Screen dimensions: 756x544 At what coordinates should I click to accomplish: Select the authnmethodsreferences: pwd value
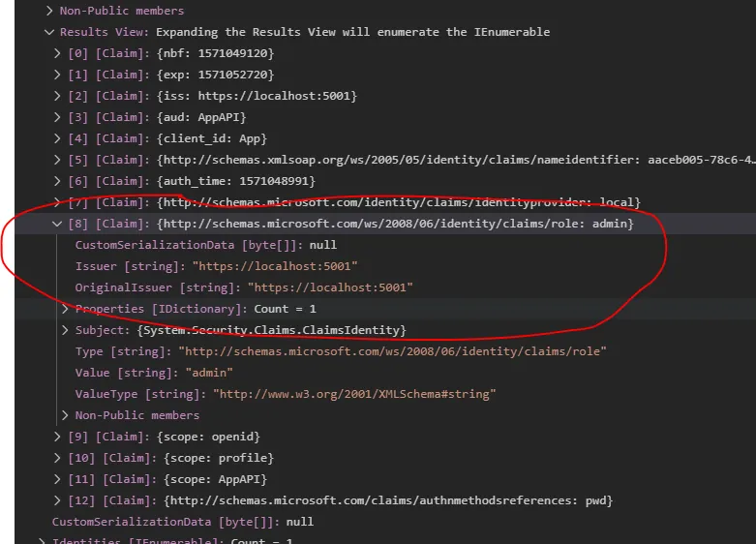388,500
